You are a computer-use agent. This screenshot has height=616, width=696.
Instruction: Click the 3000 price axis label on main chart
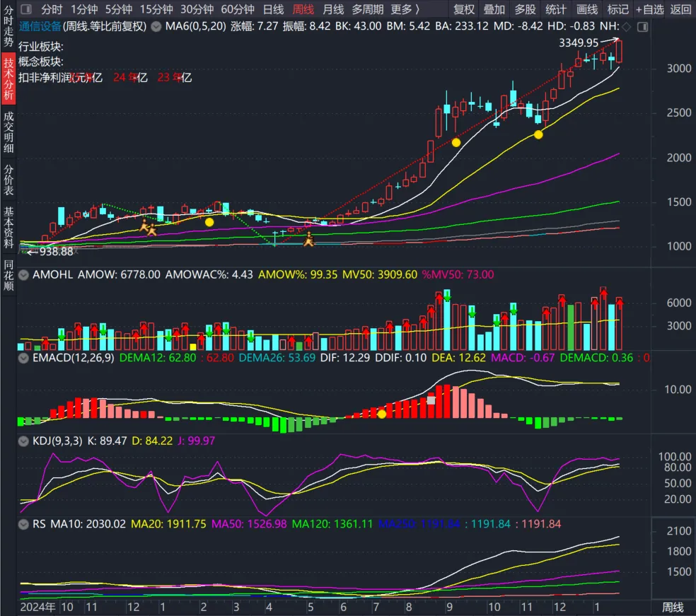(679, 69)
